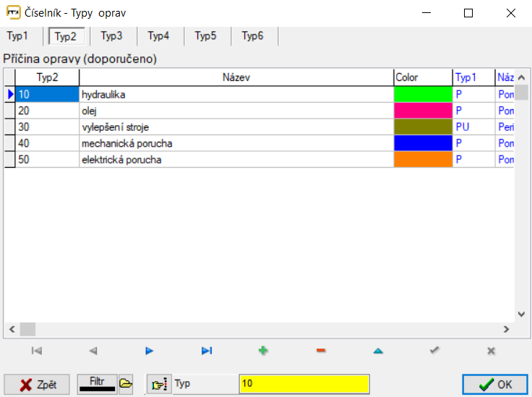Minimize the Číselník window
This screenshot has height=397, width=532.
pyautogui.click(x=426, y=13)
